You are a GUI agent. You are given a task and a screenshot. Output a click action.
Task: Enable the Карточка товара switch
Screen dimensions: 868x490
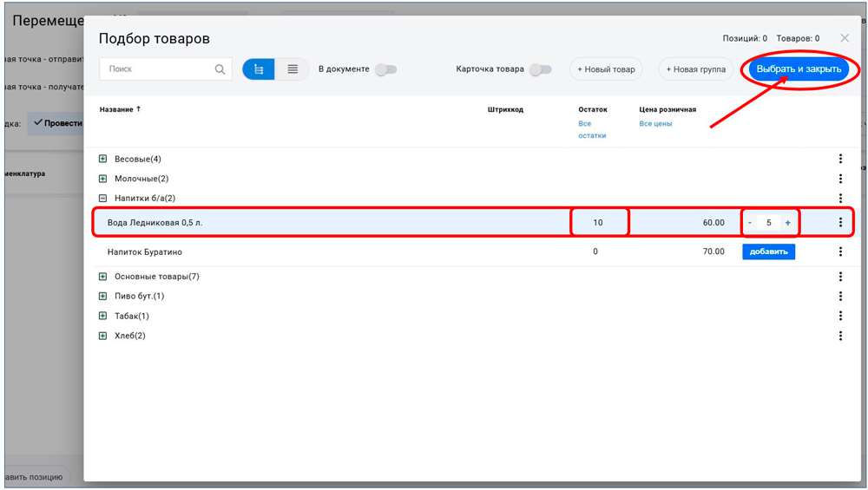540,69
